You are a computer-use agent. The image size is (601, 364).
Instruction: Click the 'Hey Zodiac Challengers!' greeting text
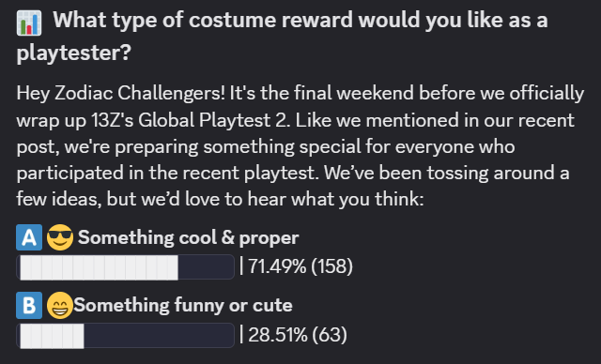point(121,94)
